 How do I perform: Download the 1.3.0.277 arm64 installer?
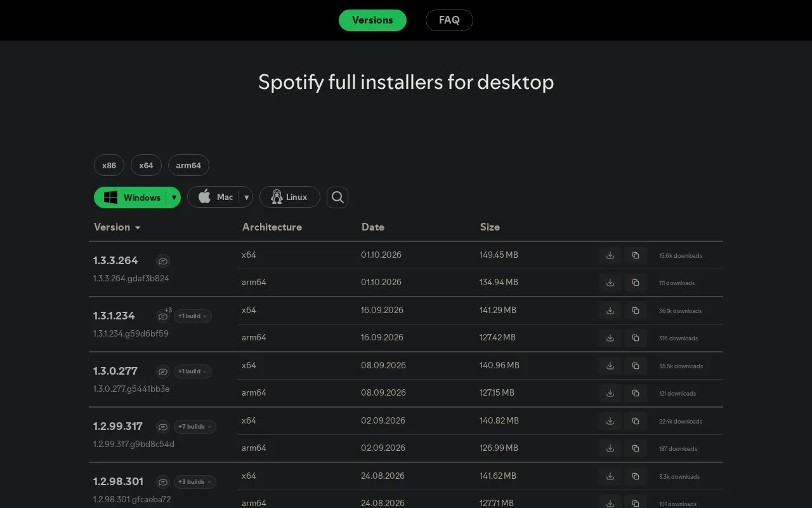coord(610,393)
